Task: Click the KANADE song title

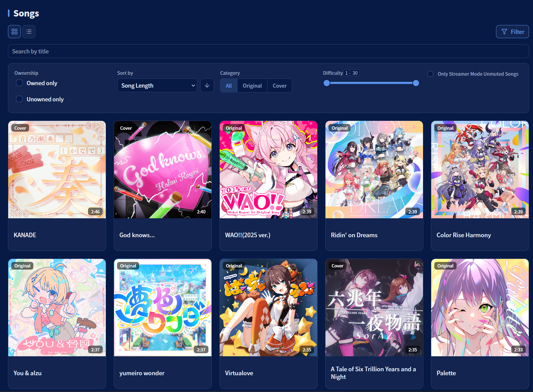Action: point(25,235)
